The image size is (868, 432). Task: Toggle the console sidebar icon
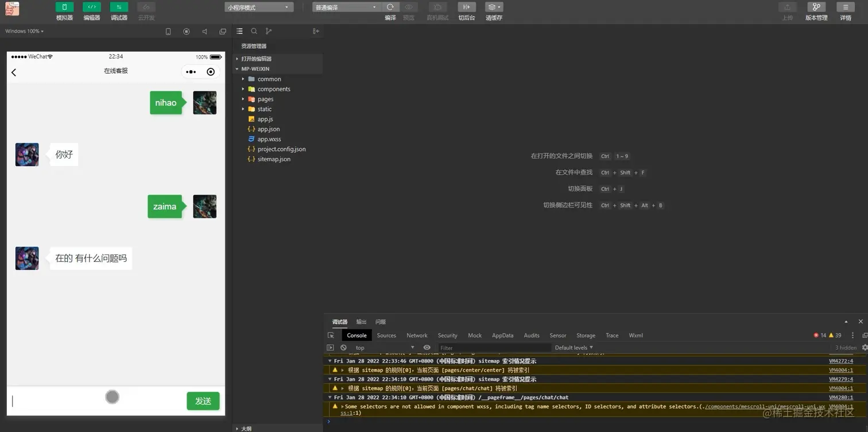(330, 348)
